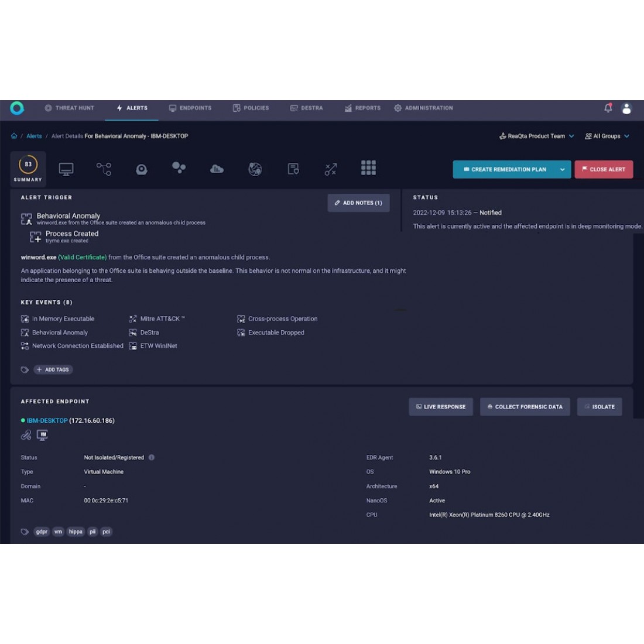Open the notifications bell
Image resolution: width=644 pixels, height=644 pixels.
(608, 108)
